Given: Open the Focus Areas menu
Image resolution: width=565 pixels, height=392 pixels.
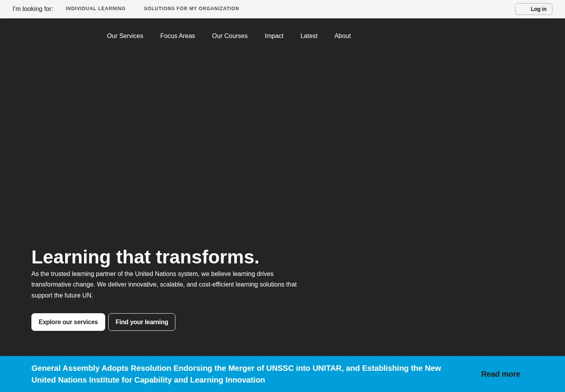Looking at the screenshot, I should (178, 36).
